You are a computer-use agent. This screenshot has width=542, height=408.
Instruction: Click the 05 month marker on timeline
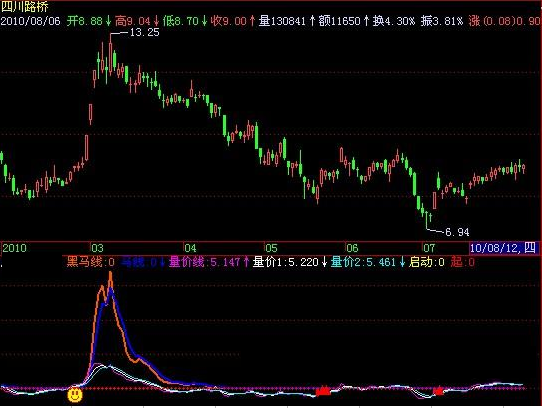[x=271, y=248]
